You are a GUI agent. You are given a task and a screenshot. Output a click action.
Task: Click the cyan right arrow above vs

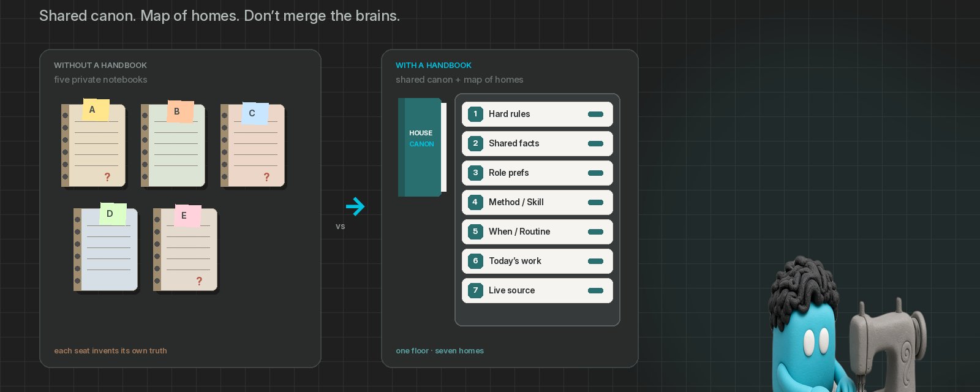355,206
